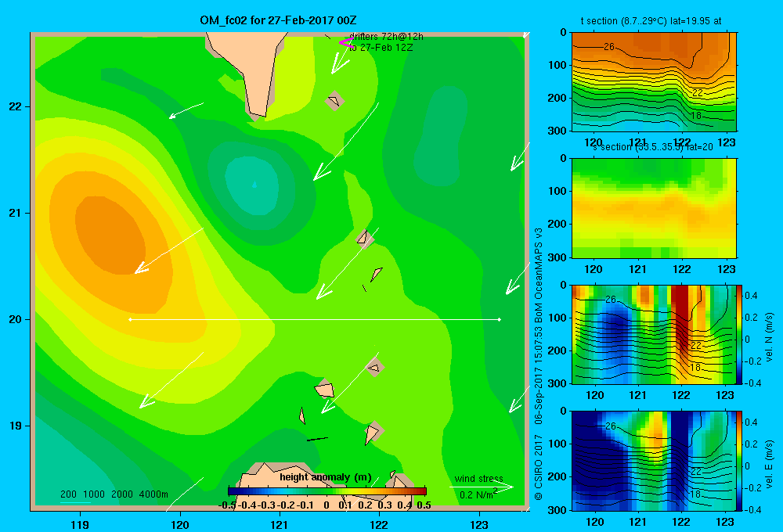Click longitude label 119 on main map axis
Image resolution: width=783 pixels, height=532 pixels.
pos(81,525)
